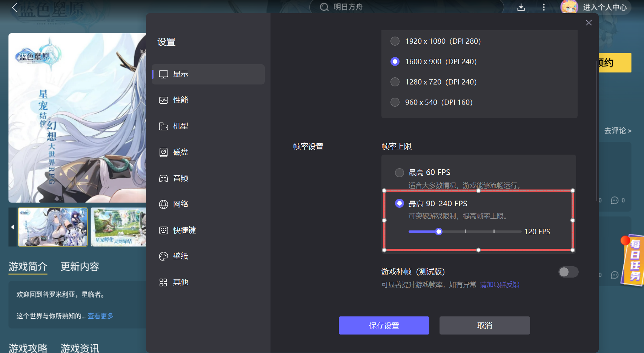
Task: Click the monitor icon beside 显示
Action: point(163,74)
